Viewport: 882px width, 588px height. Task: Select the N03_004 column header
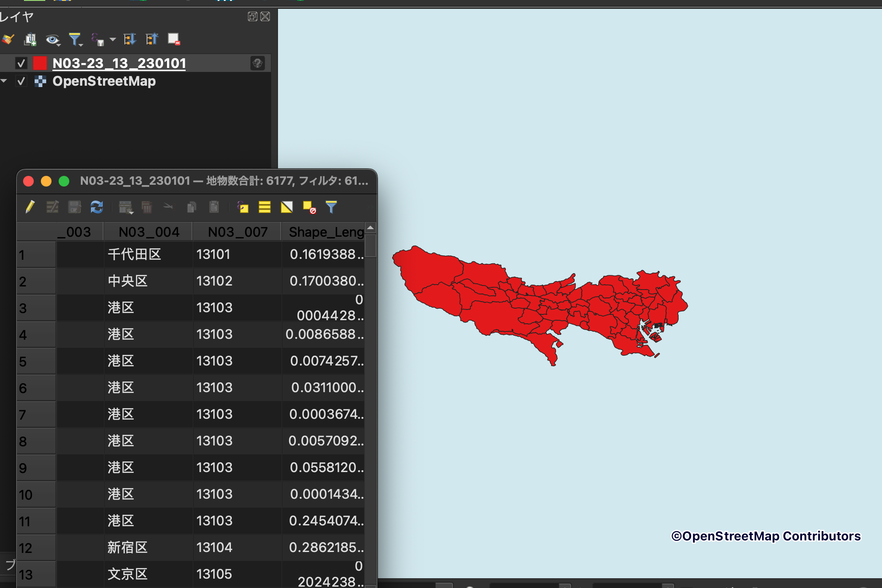pos(148,231)
